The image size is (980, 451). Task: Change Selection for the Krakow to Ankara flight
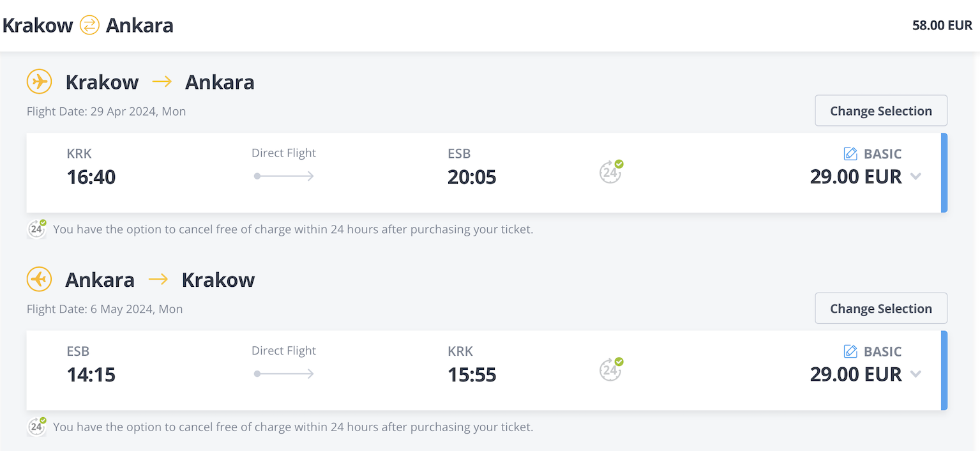point(881,111)
